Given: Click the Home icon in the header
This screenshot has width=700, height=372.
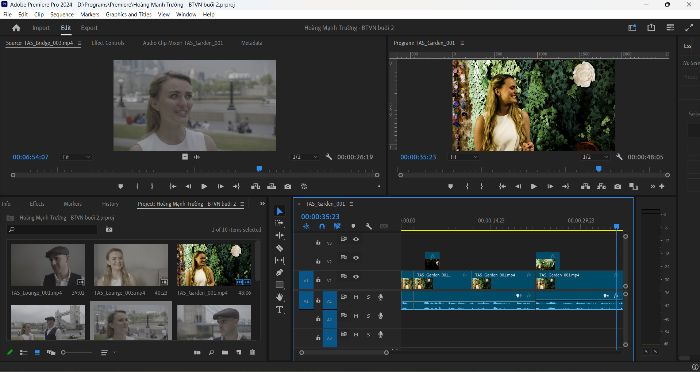Looking at the screenshot, I should [16, 28].
